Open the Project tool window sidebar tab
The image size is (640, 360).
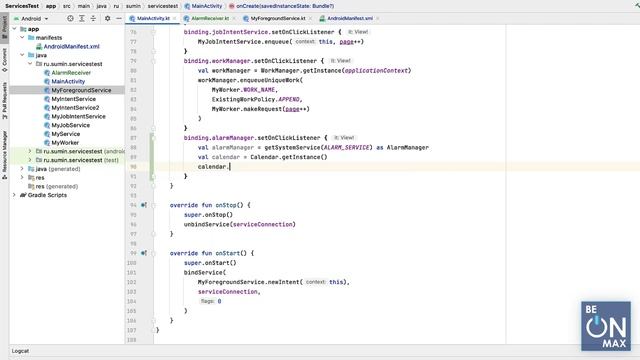coord(4,27)
